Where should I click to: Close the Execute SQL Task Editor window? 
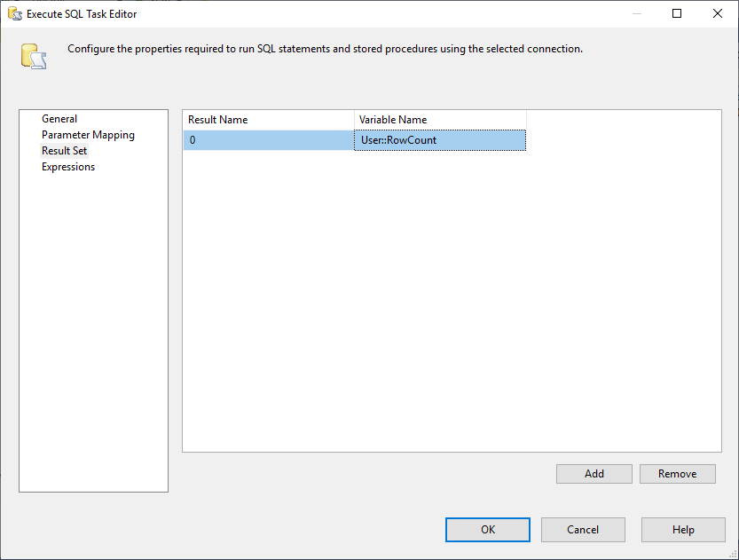pos(717,13)
